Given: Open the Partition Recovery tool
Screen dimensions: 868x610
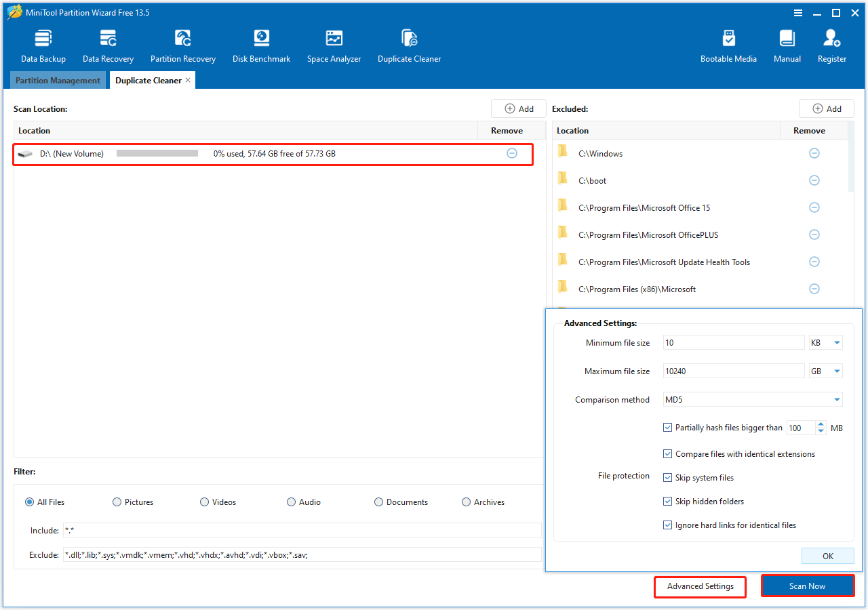Looking at the screenshot, I should 182,44.
